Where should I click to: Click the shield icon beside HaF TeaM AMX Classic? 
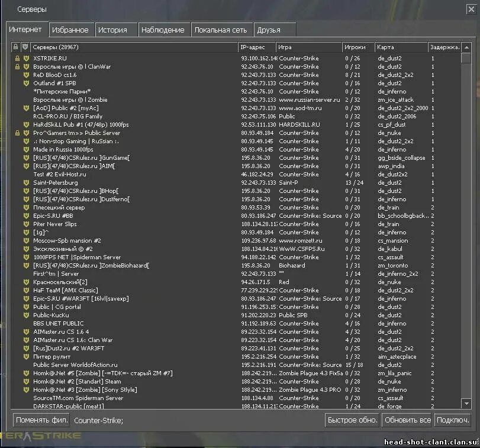tap(26, 290)
